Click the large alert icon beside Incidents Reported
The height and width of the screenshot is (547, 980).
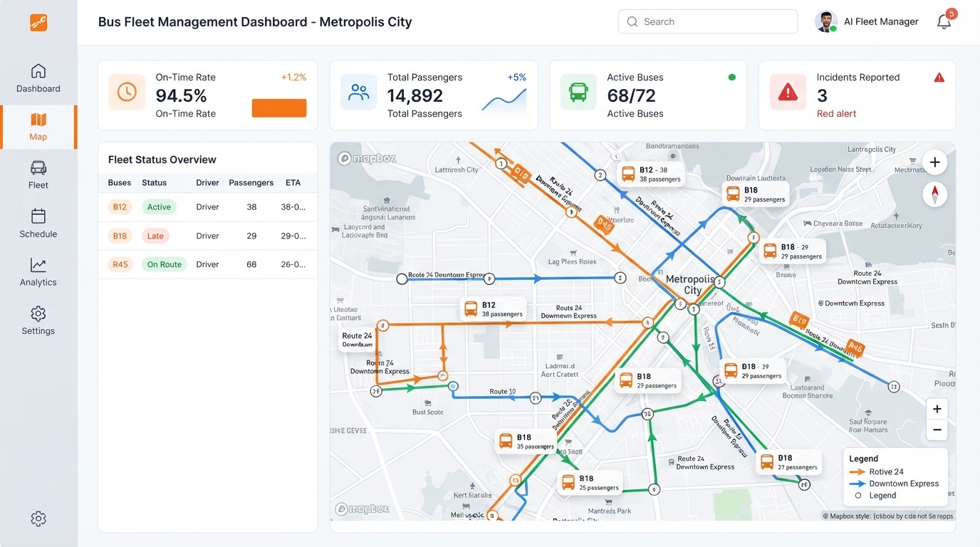tap(788, 92)
